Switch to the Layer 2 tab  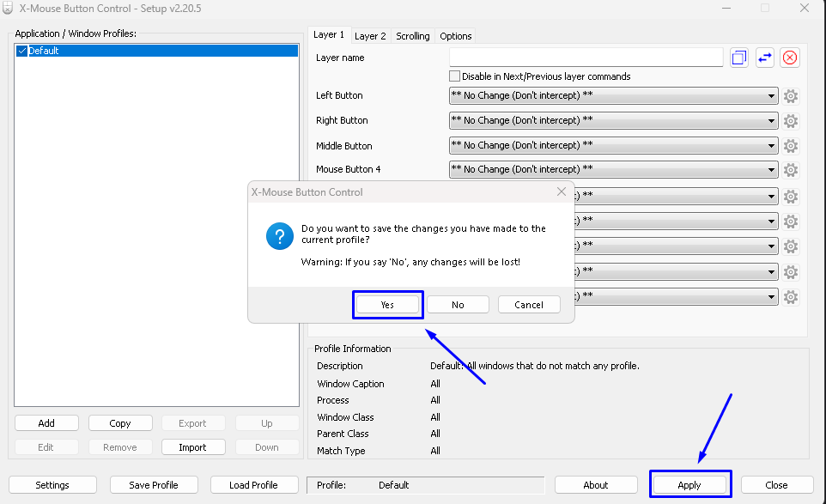point(370,36)
